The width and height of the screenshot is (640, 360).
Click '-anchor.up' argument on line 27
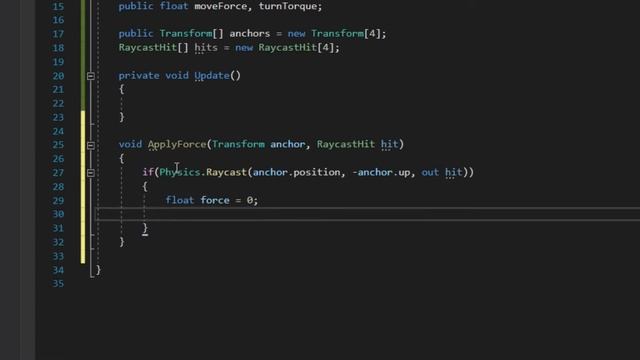(381, 172)
